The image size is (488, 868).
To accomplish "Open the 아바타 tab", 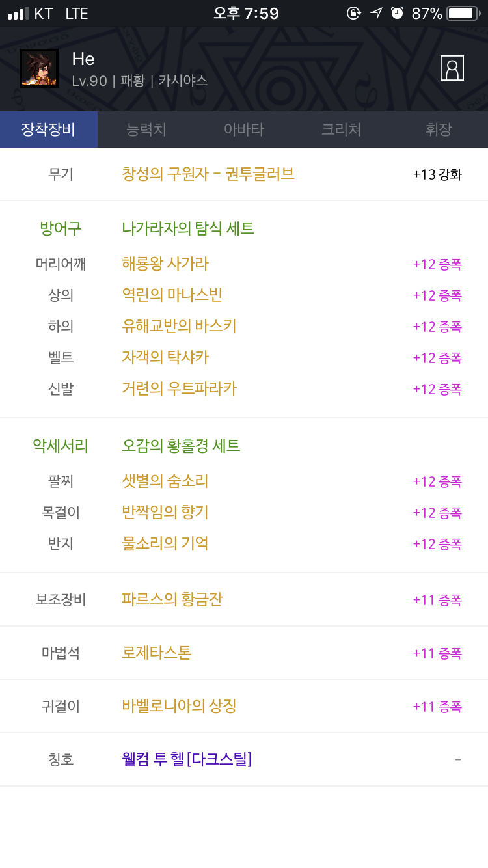I will coord(244,129).
